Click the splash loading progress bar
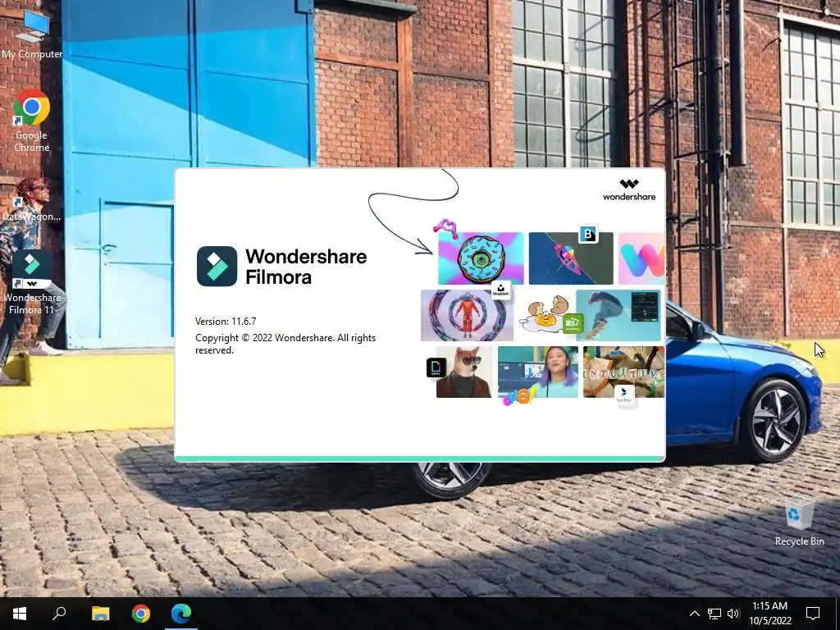 pos(420,459)
